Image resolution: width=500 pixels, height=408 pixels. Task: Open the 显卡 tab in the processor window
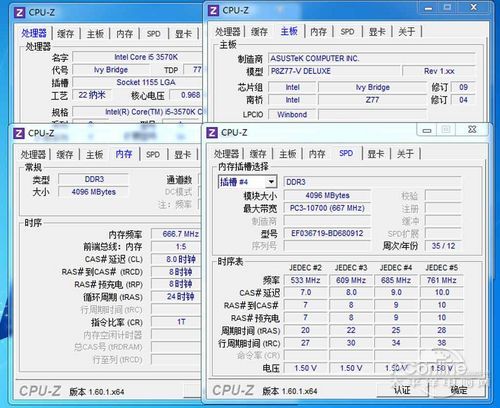tap(183, 34)
